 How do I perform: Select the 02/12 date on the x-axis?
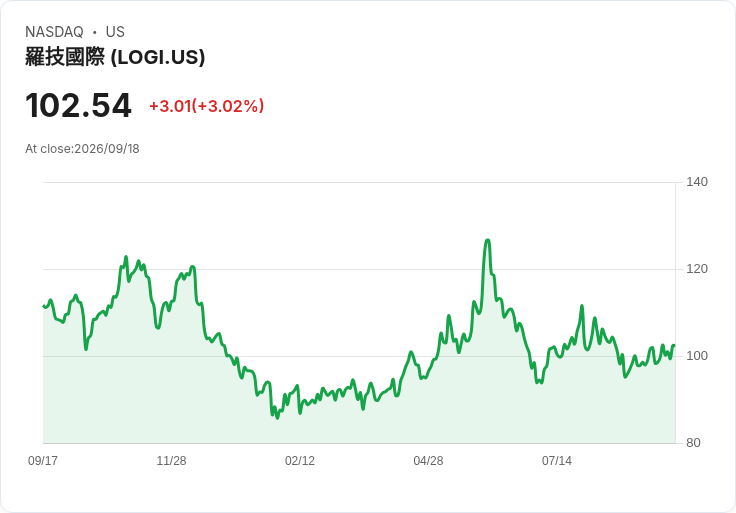point(300,461)
